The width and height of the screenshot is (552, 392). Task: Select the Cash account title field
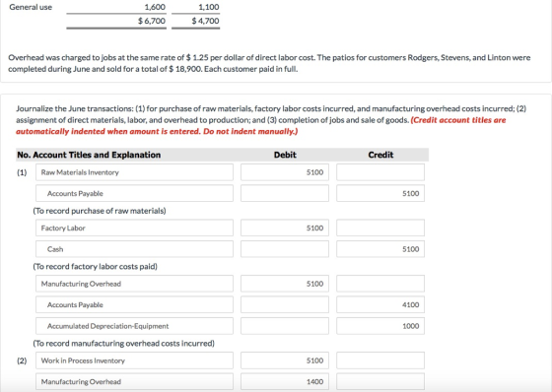[134, 249]
